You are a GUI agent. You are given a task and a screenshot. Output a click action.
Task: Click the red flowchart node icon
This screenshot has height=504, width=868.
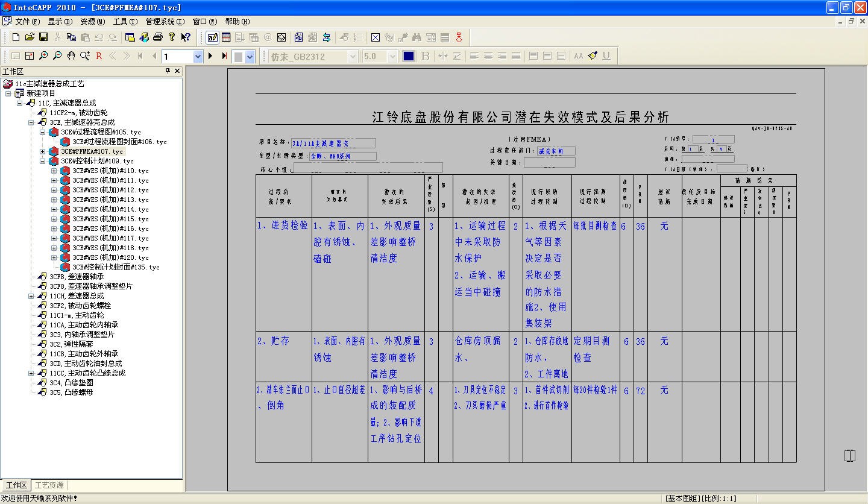pos(459,37)
